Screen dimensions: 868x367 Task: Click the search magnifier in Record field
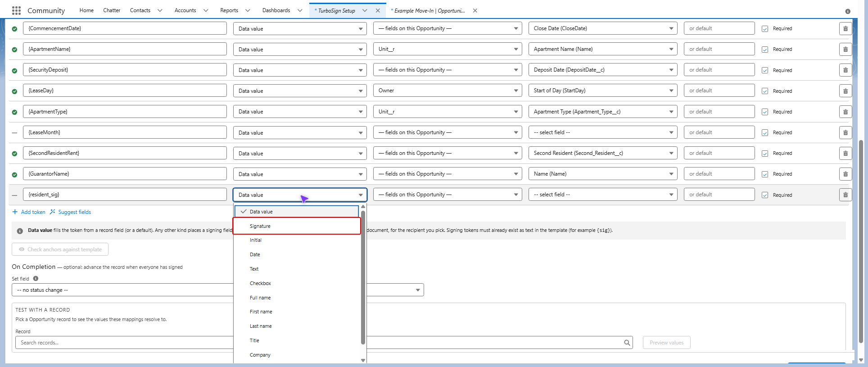pos(627,343)
